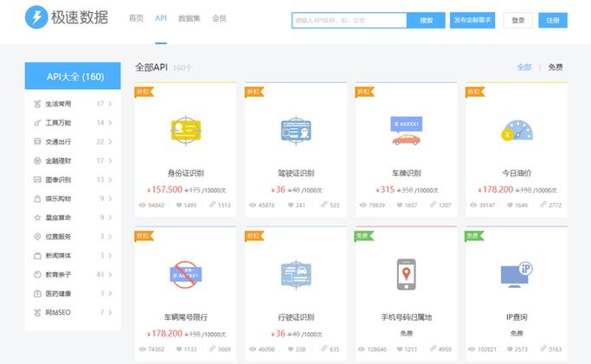Click the 交通出行 category icon

click(37, 142)
